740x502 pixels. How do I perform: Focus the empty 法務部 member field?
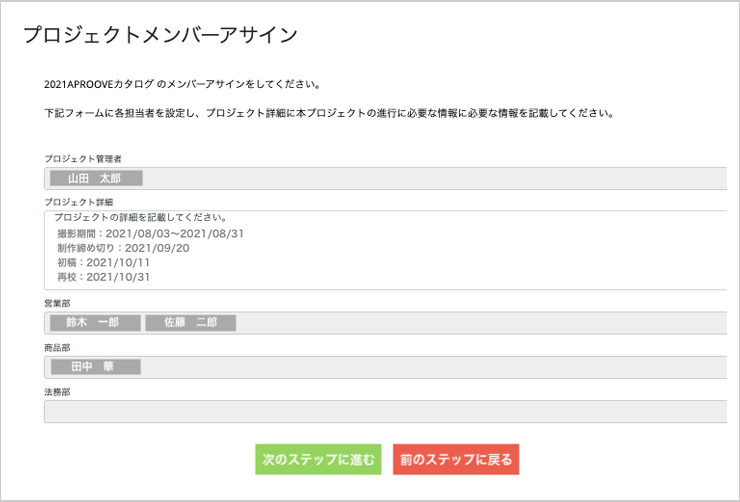point(386,411)
